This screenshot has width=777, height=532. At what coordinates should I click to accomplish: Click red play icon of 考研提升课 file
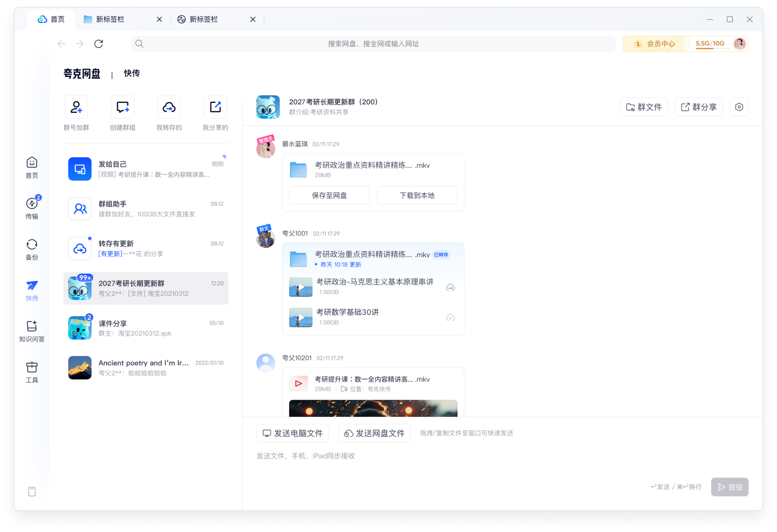point(299,384)
